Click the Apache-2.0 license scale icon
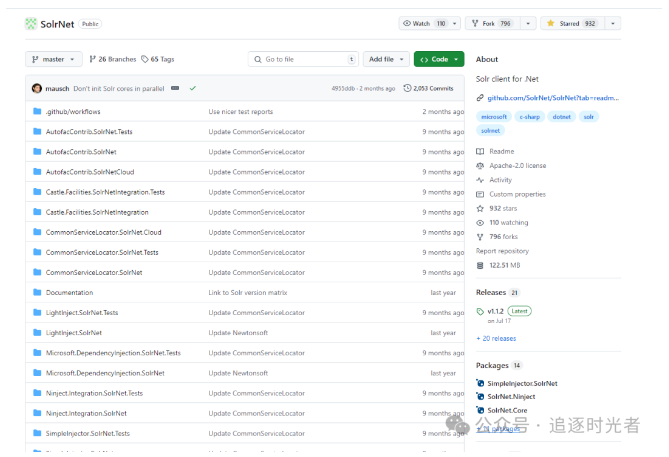Viewport: 669px width, 457px height. click(480, 166)
